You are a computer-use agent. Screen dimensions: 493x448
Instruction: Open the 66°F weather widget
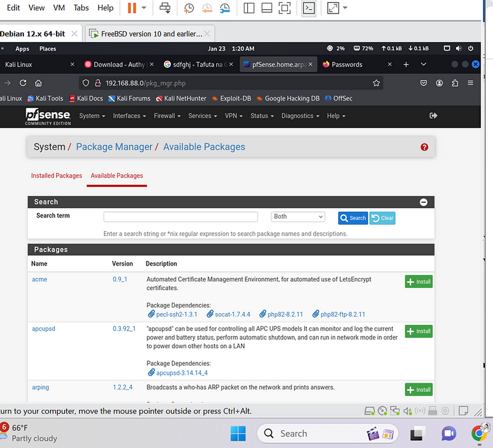click(x=29, y=433)
